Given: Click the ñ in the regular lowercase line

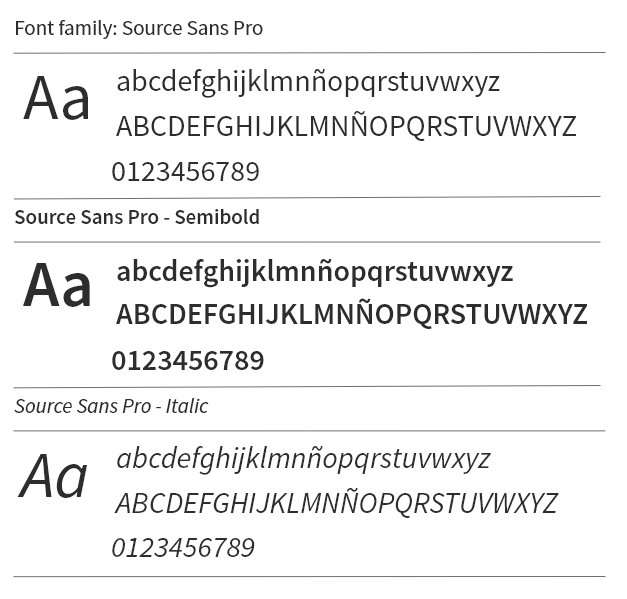Looking at the screenshot, I should [319, 82].
